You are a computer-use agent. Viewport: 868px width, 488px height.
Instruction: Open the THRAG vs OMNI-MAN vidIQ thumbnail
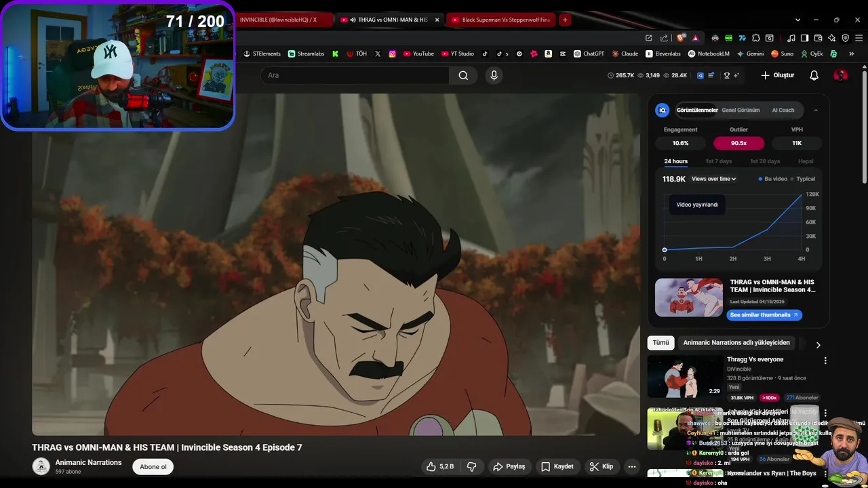[x=689, y=298]
